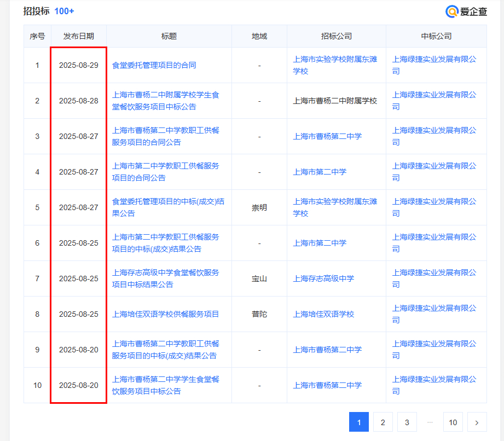The width and height of the screenshot is (504, 441).
Task: Open 上海培佳双语学校供餐服务项目 title link
Action: (x=165, y=314)
